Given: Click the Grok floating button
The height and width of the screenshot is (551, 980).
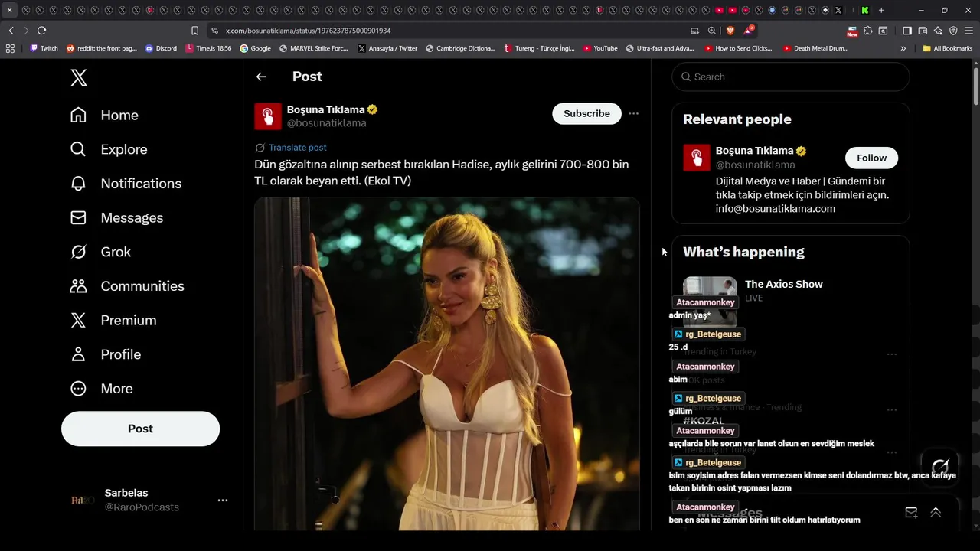Looking at the screenshot, I should coord(939,467).
